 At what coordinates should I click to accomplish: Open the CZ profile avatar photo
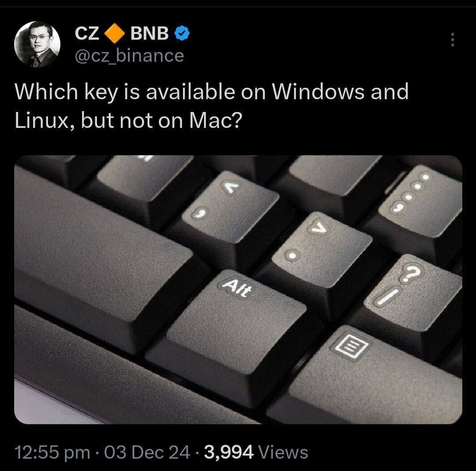tap(37, 44)
